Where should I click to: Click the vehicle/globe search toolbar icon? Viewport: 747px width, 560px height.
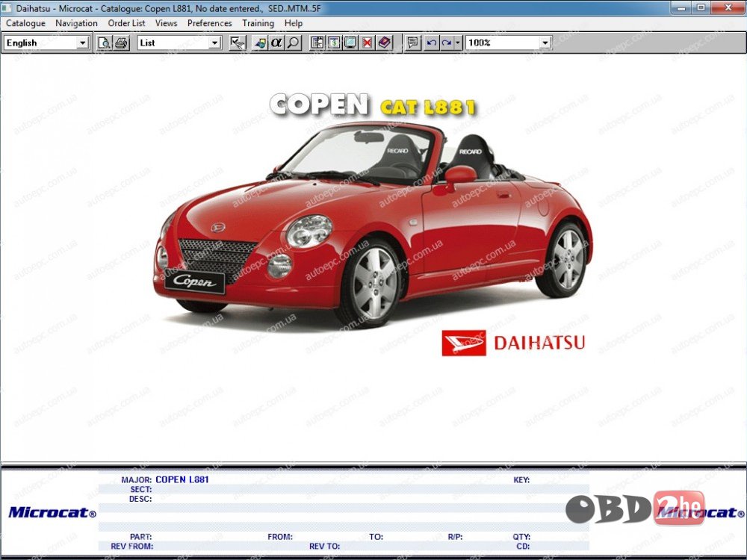260,43
